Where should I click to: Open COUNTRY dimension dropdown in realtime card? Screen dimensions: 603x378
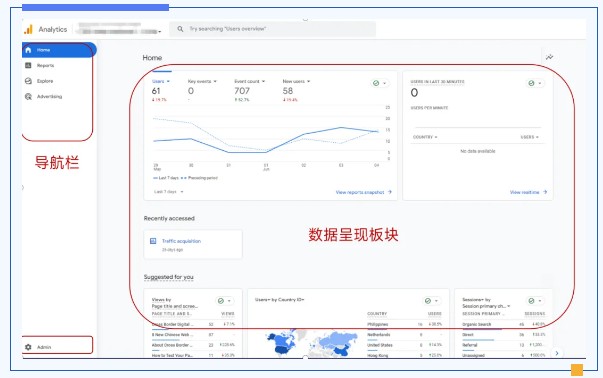425,137
